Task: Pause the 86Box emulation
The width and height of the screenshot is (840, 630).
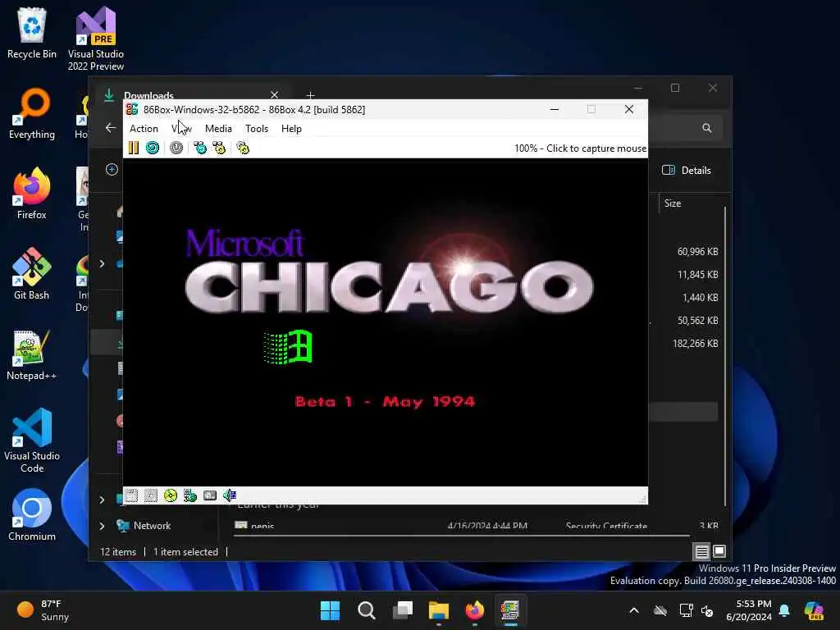Action: pos(134,148)
